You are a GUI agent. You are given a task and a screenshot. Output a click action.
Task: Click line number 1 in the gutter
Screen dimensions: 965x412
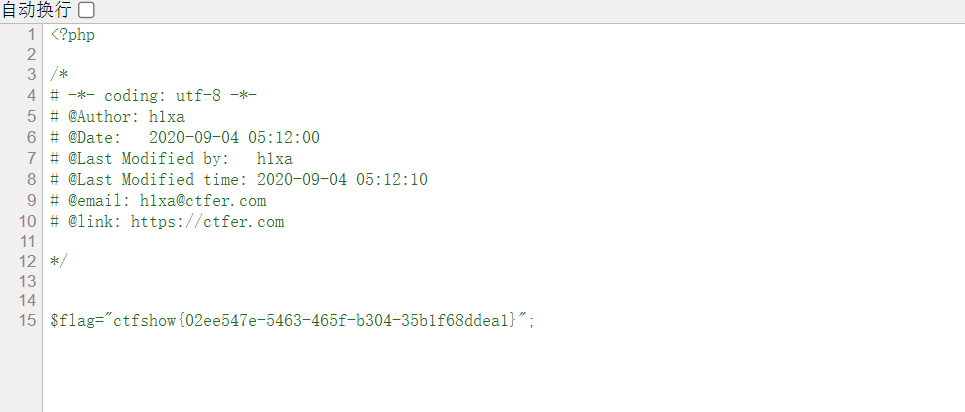(x=32, y=34)
